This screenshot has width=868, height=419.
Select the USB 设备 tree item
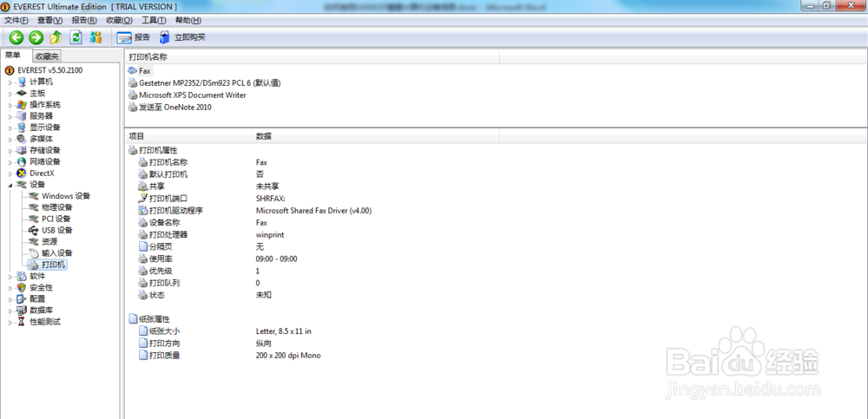click(57, 230)
